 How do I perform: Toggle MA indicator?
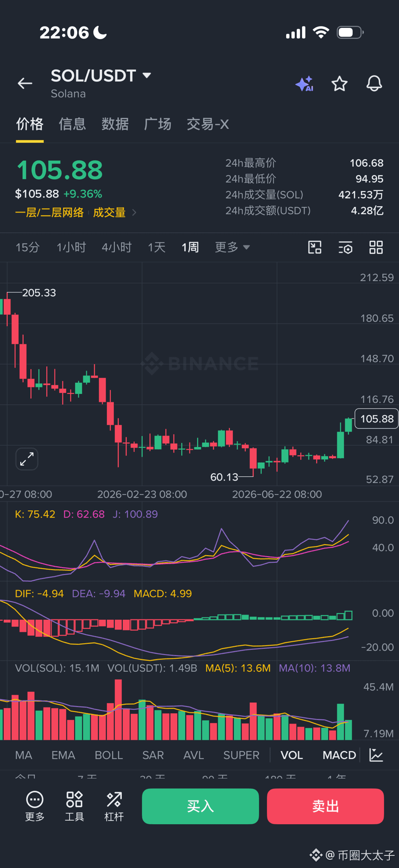24,755
